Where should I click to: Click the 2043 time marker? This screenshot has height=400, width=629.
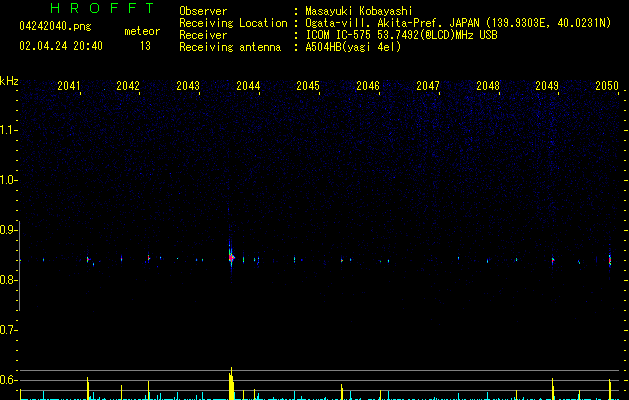coord(188,85)
